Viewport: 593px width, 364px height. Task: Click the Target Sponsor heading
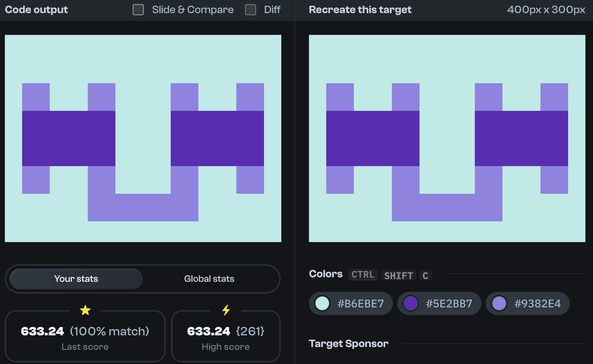click(x=348, y=344)
